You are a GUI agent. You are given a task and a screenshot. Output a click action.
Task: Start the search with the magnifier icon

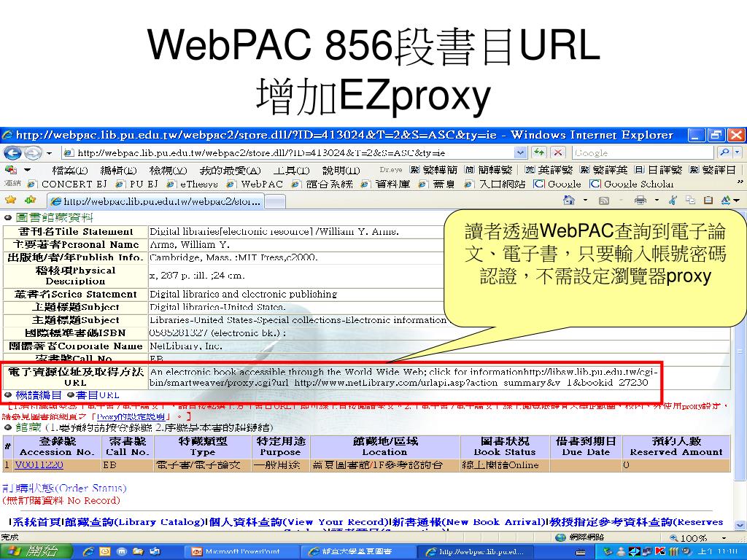click(x=724, y=152)
